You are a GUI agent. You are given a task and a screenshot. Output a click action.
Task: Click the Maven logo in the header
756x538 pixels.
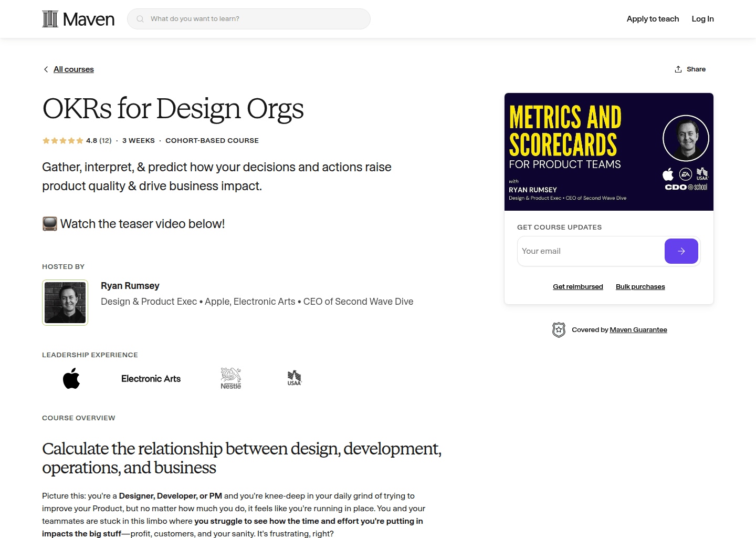pos(78,19)
